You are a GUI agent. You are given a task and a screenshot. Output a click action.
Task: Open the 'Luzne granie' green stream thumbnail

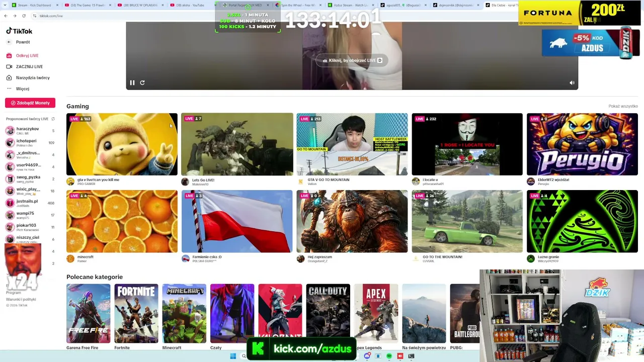point(582,221)
